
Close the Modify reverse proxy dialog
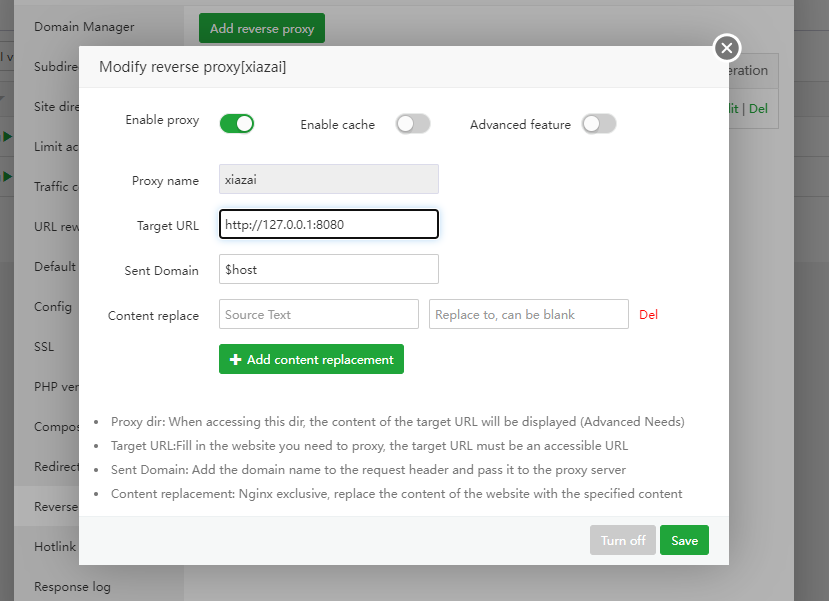click(x=727, y=48)
